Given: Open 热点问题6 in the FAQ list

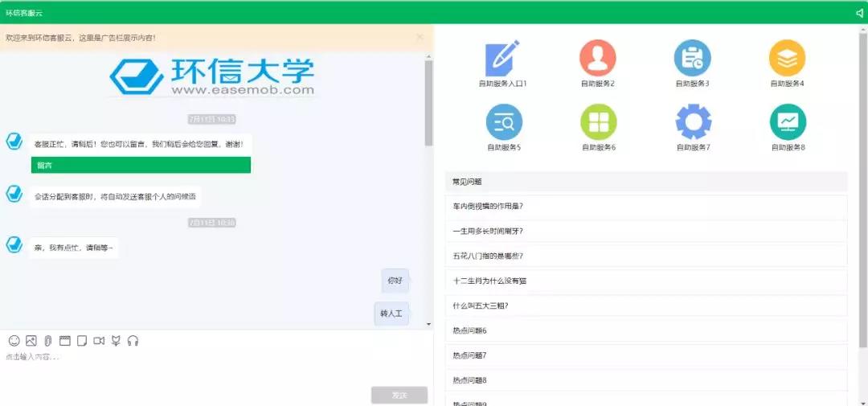Looking at the screenshot, I should coord(646,330).
